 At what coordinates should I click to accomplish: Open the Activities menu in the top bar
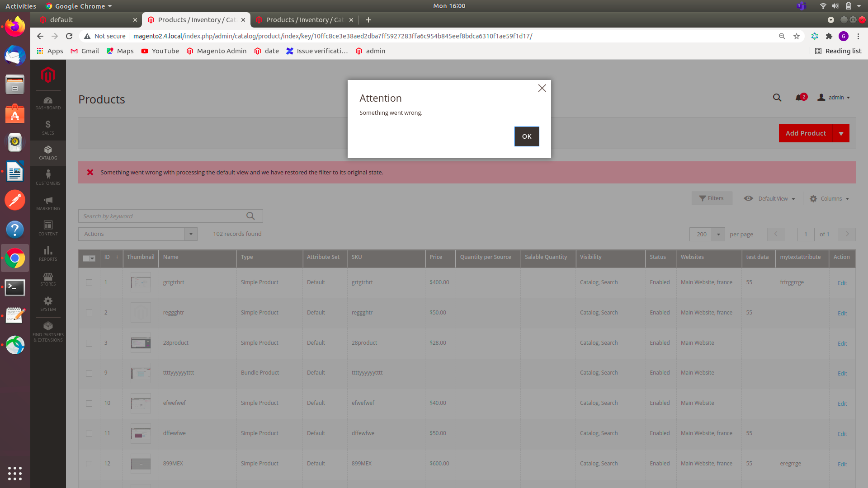click(21, 6)
